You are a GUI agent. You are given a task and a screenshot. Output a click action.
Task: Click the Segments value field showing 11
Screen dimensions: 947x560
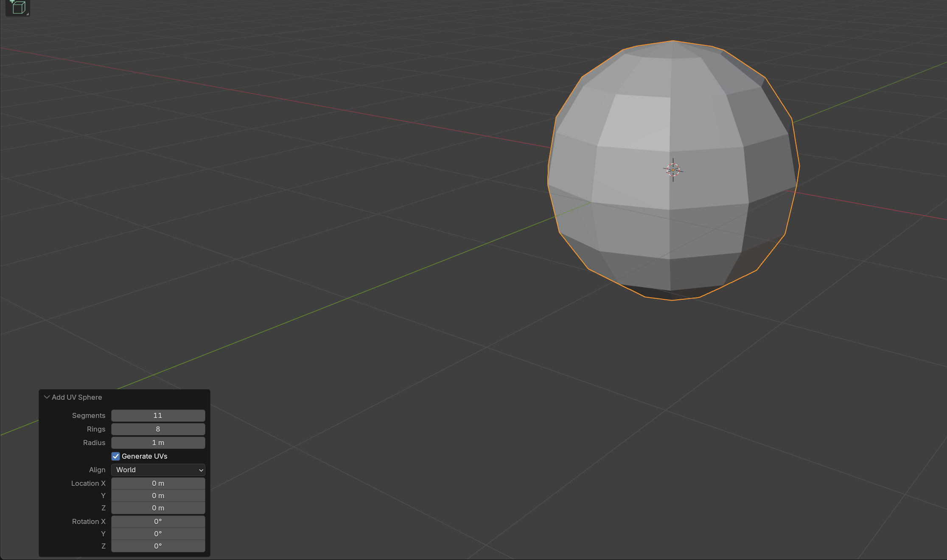(158, 415)
